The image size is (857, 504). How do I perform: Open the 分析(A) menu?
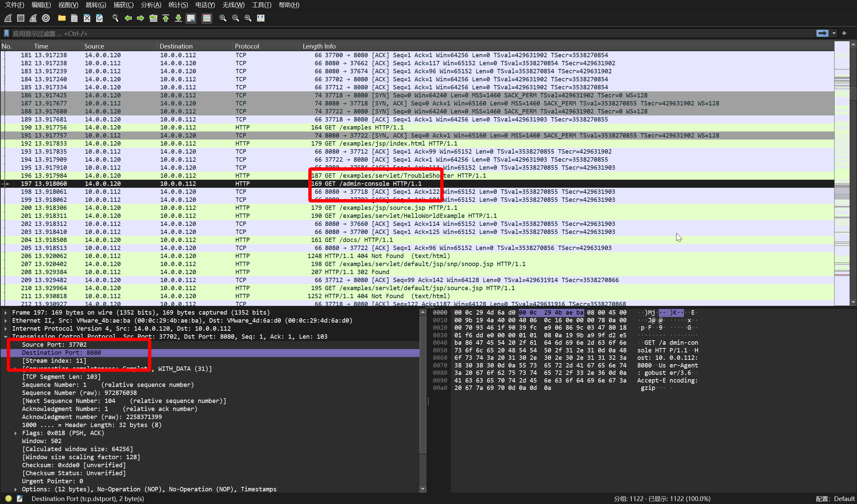point(151,5)
